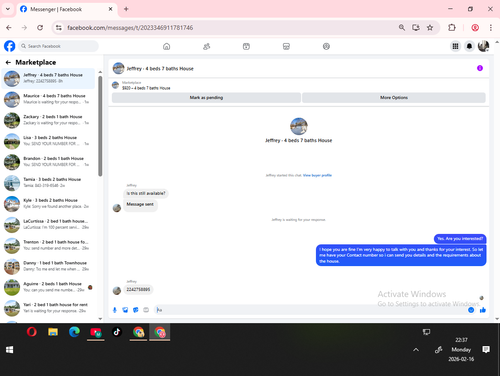Open the Friends icon in top nav

tap(206, 46)
